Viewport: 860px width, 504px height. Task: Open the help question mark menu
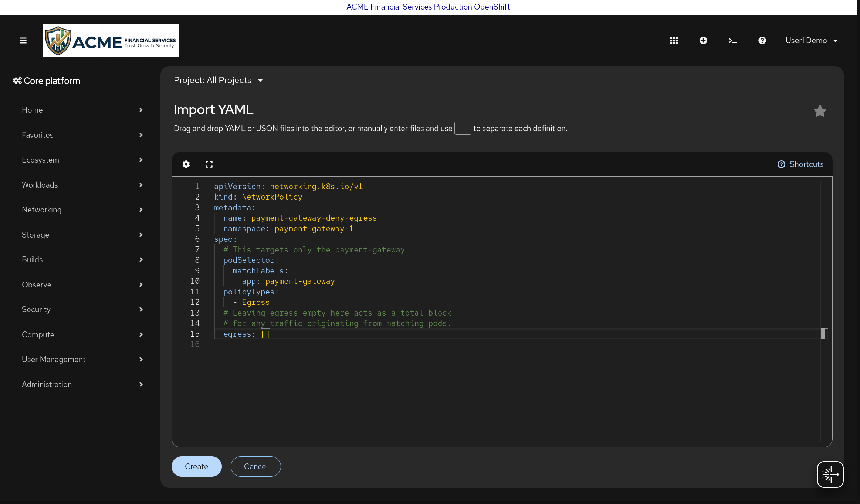[762, 41]
